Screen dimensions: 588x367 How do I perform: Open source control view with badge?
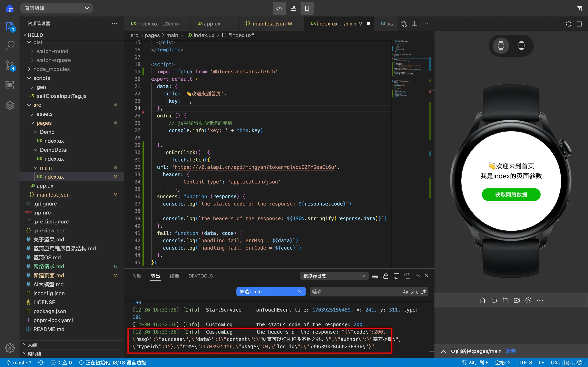point(10,65)
